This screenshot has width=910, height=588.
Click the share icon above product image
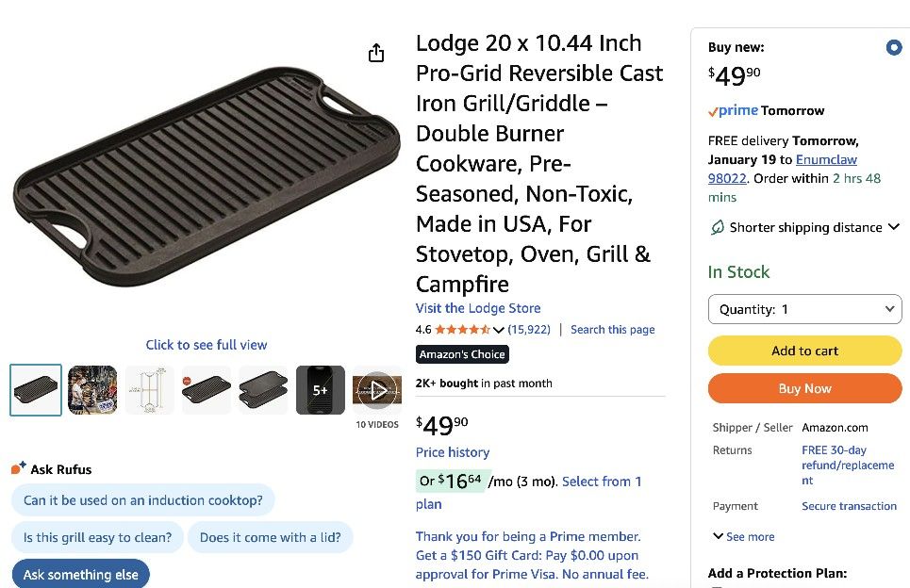click(376, 53)
